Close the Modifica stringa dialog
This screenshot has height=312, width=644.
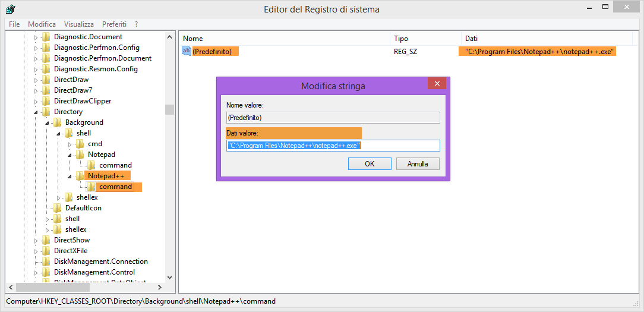click(437, 83)
